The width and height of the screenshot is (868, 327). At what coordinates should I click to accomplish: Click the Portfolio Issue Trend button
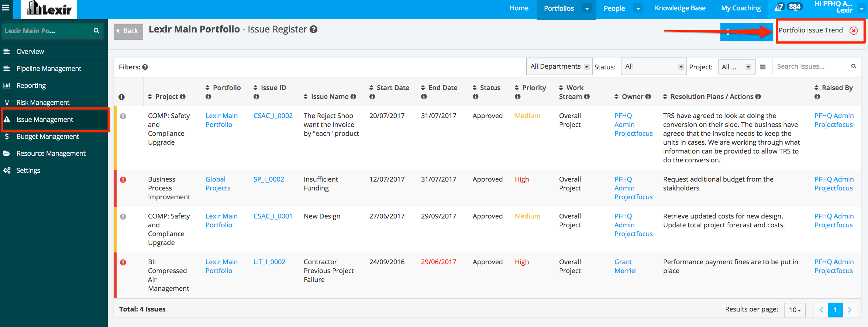(820, 31)
